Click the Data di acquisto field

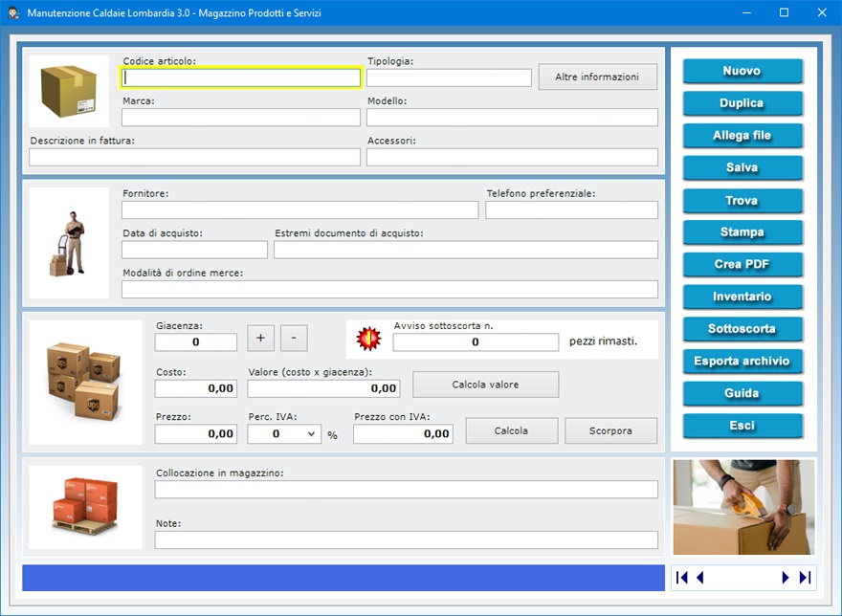click(194, 250)
